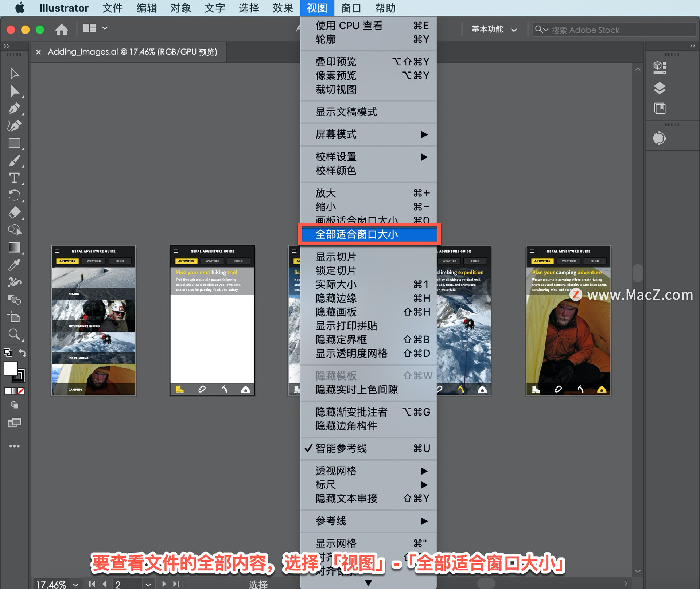The height and width of the screenshot is (589, 700).
Task: Open artboard number dropdown arrow
Action: click(x=148, y=584)
